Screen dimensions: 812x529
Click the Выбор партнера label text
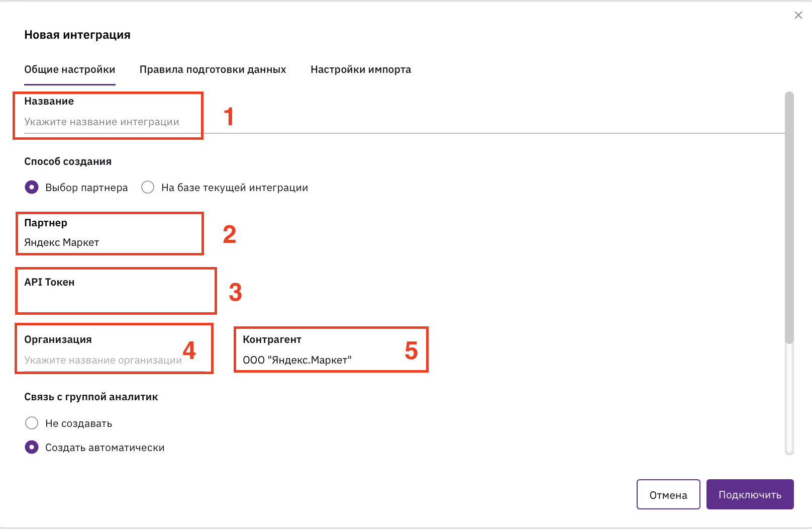pos(86,188)
